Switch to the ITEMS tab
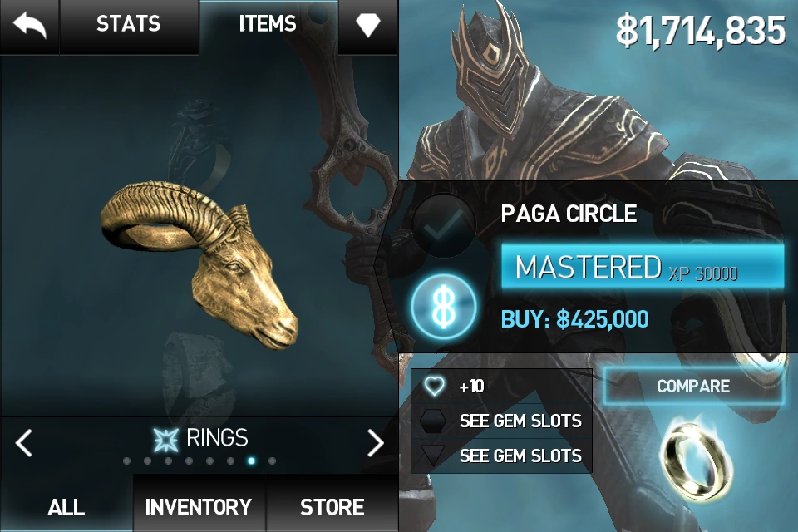 pos(268,24)
